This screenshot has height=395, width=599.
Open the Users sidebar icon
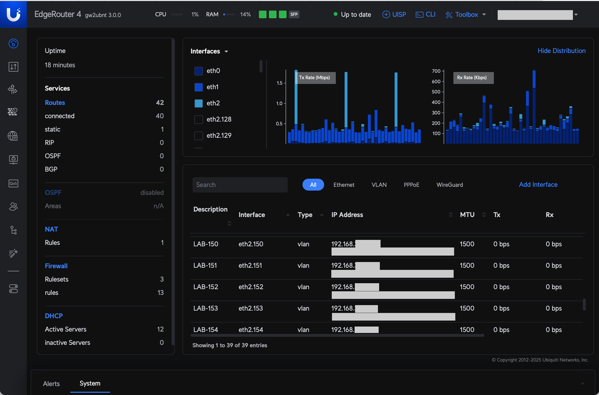point(13,207)
